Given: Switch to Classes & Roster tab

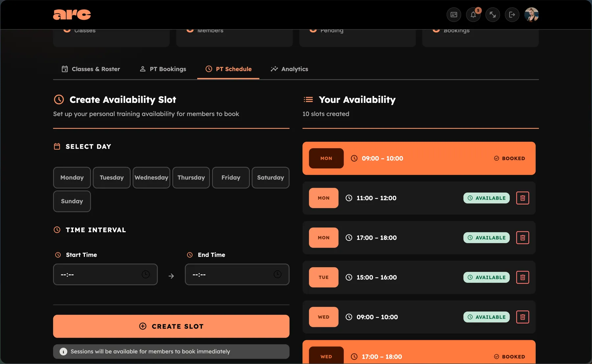Looking at the screenshot, I should click(x=91, y=69).
